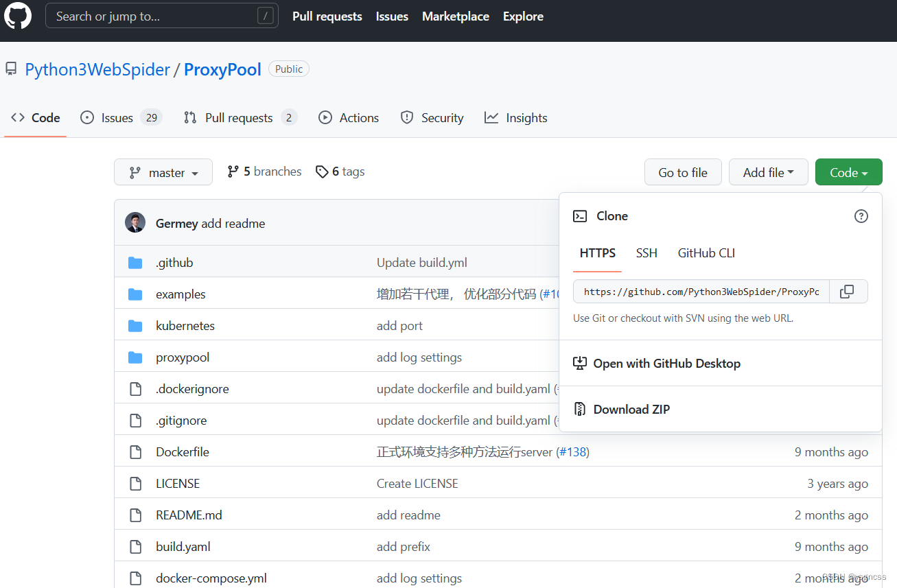The image size is (897, 588).
Task: Click the desktop download icon beside Open with GitHub Desktop
Action: pos(580,364)
